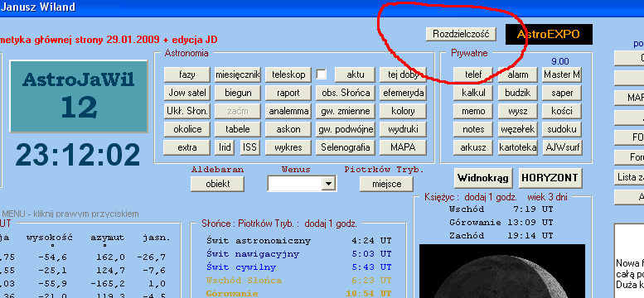Click the tej doby button
This screenshot has width=644, height=298.
click(403, 74)
